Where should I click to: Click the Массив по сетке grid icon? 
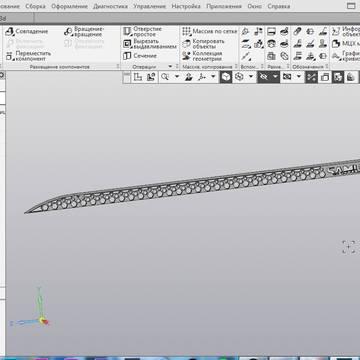(x=186, y=31)
